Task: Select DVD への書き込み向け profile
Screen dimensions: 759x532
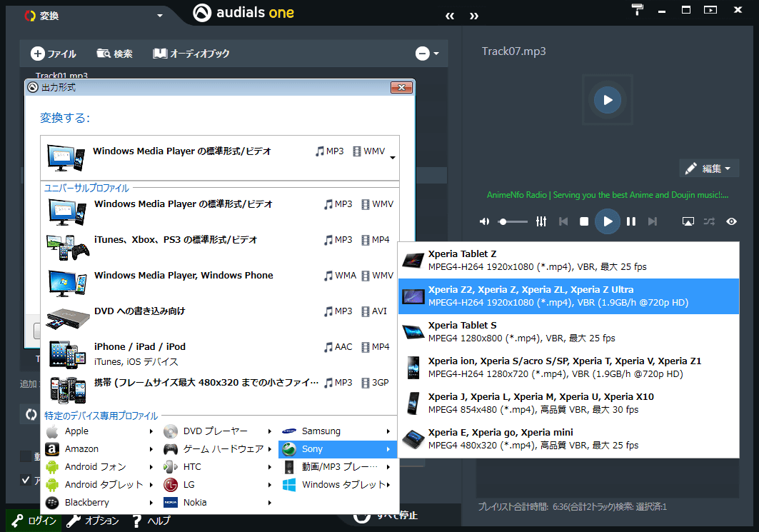Action: [x=220, y=318]
